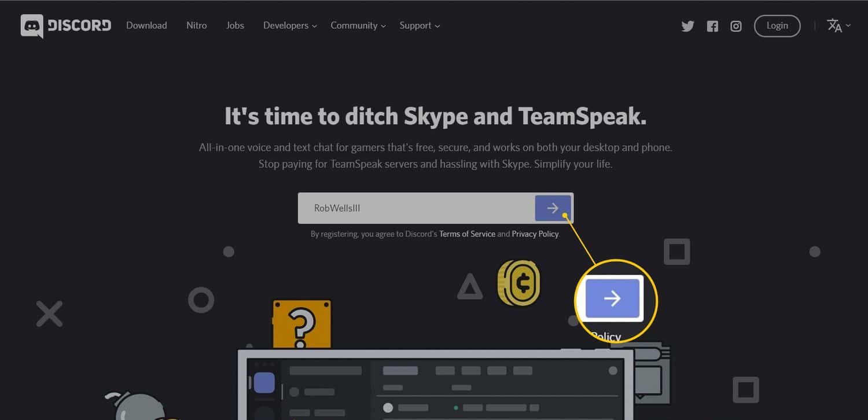The width and height of the screenshot is (868, 420).
Task: Submit username with the arrow button
Action: (x=553, y=208)
